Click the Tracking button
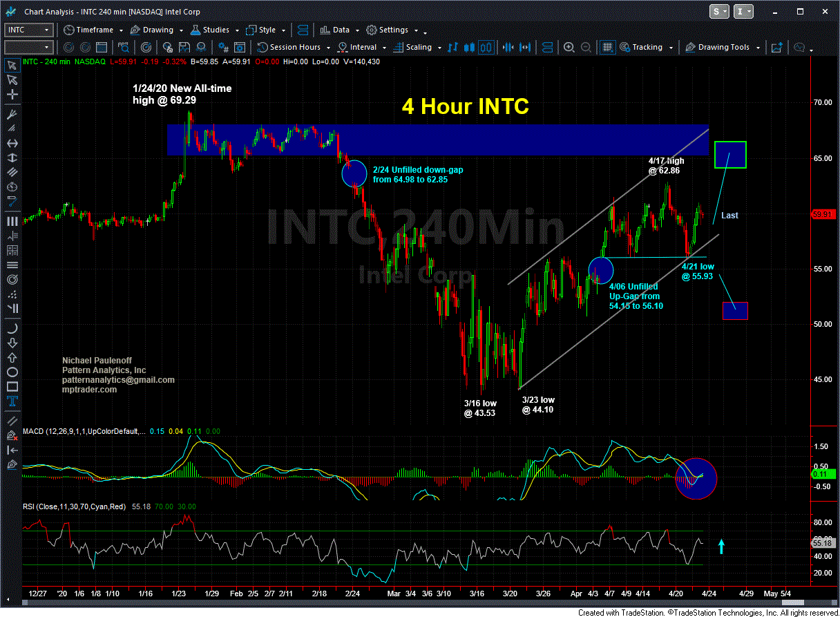 [641, 48]
